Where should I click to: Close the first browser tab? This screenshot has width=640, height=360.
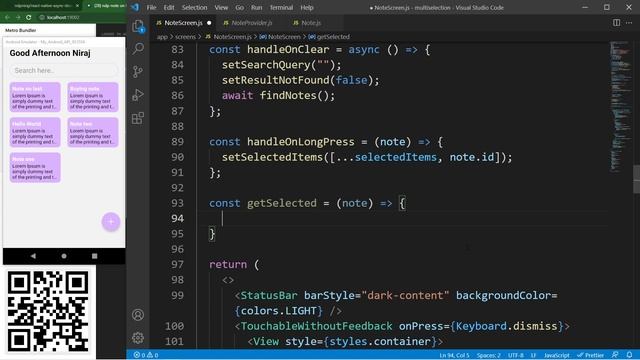[78, 6]
